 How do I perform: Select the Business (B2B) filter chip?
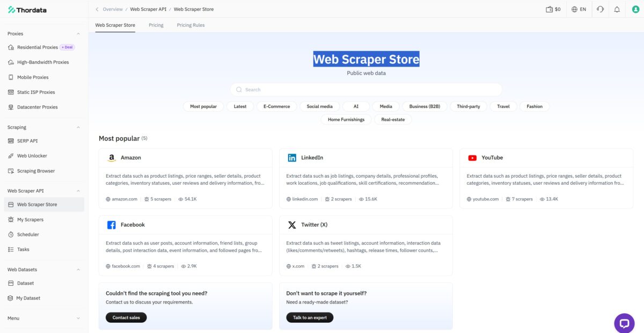tap(425, 106)
